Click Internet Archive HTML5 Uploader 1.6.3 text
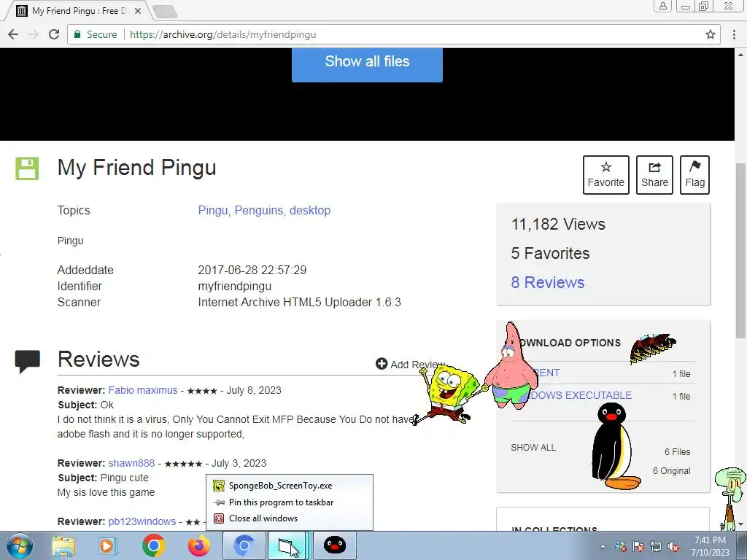The image size is (747, 560). pos(300,303)
